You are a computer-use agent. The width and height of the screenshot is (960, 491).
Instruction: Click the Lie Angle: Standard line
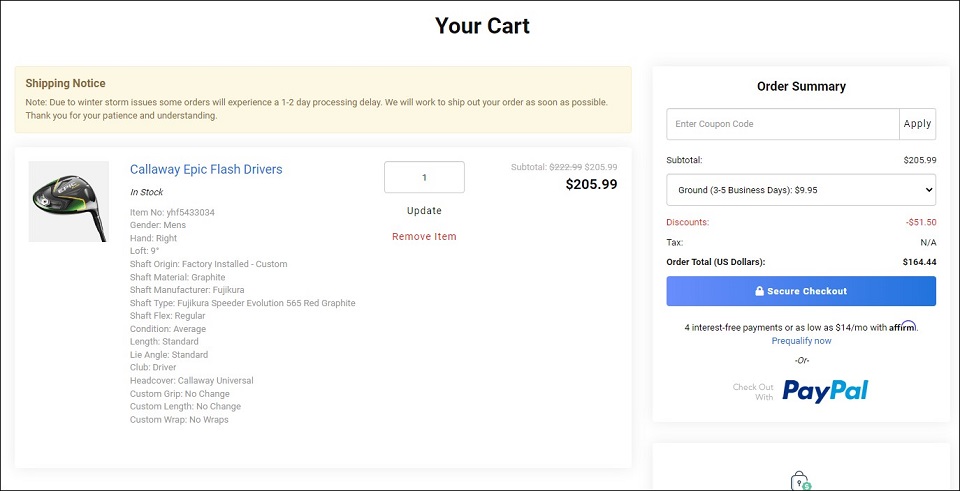[169, 354]
